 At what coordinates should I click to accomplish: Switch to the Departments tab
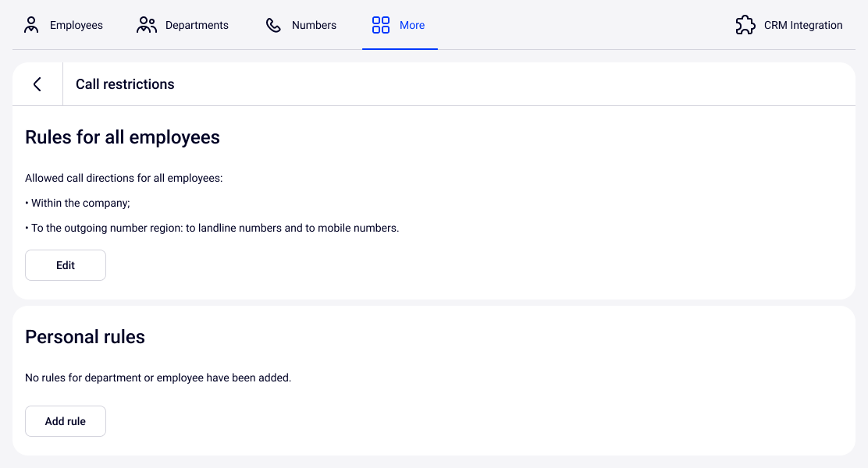point(197,25)
